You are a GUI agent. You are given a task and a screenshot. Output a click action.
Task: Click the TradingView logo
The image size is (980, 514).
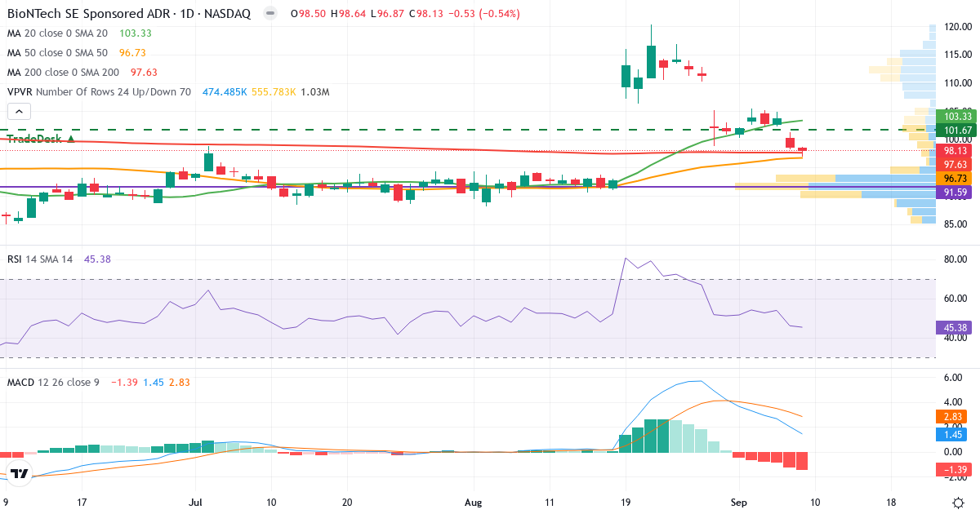pyautogui.click(x=20, y=473)
